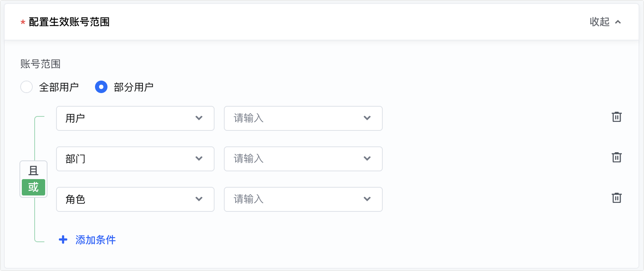Click the chevron arrow in the 用户 dropdown
Image resolution: width=644 pixels, height=271 pixels.
[x=199, y=118]
